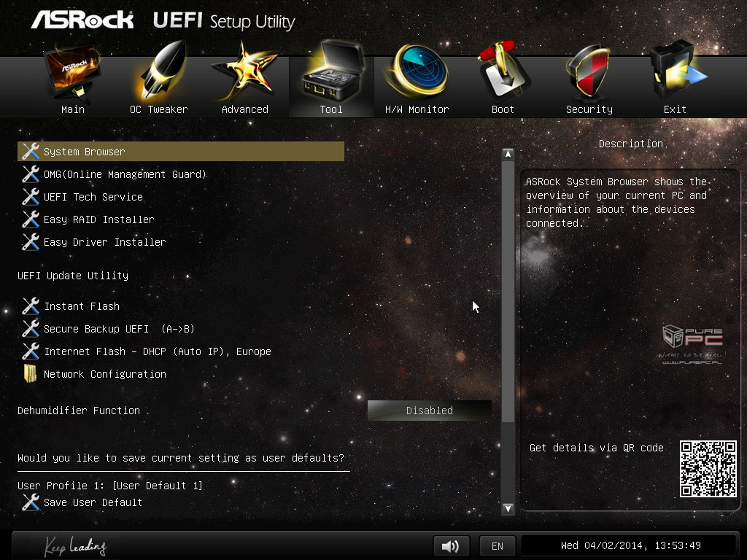Click the Description panel heading

pyautogui.click(x=631, y=144)
